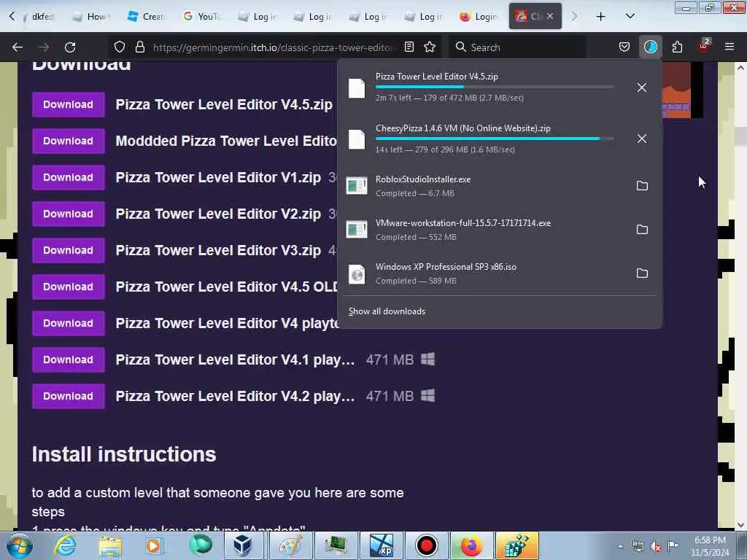The image size is (747, 560).
Task: Download Moddded Pizza Tower Level Editor
Action: pyautogui.click(x=68, y=141)
